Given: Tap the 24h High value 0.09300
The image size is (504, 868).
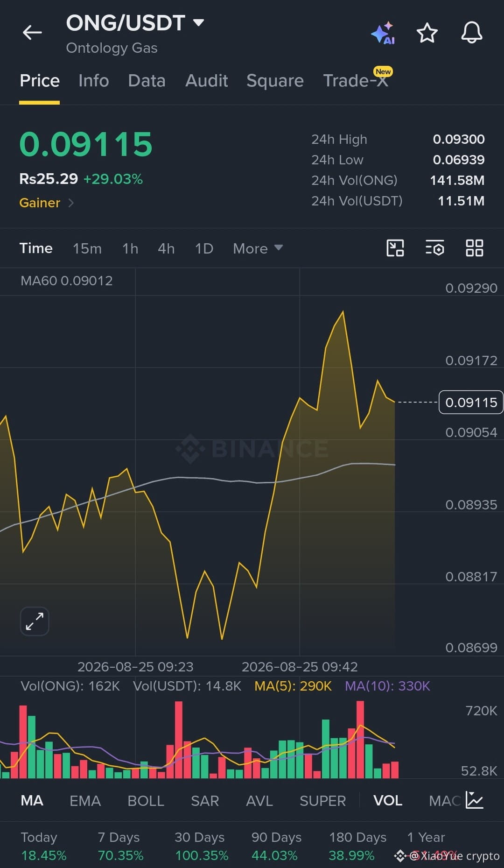Looking at the screenshot, I should (x=459, y=139).
